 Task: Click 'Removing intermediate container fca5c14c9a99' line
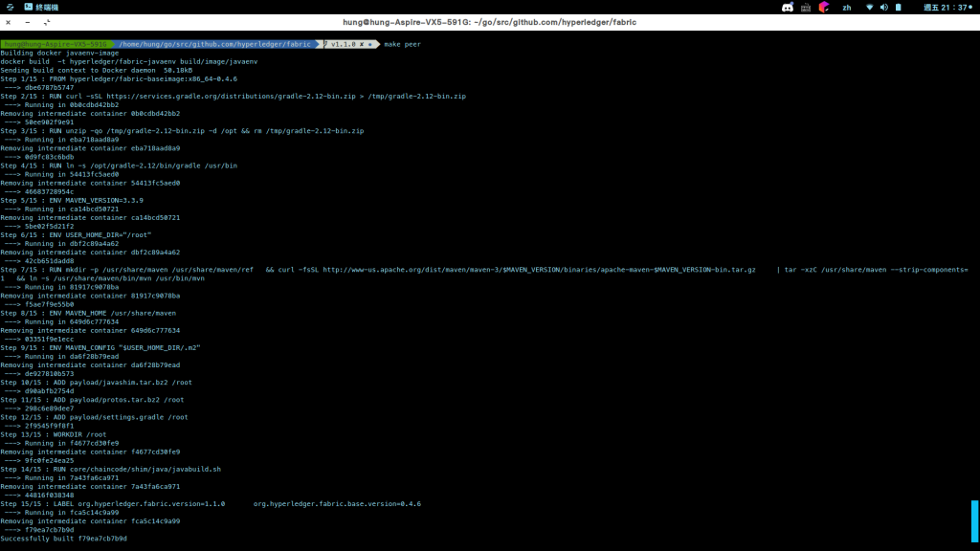[90, 521]
